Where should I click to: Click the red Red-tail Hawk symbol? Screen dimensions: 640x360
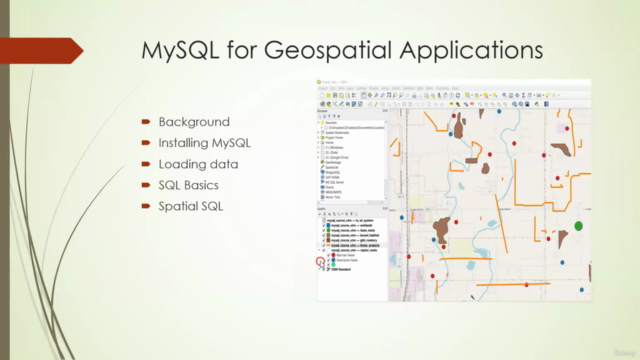click(333, 255)
